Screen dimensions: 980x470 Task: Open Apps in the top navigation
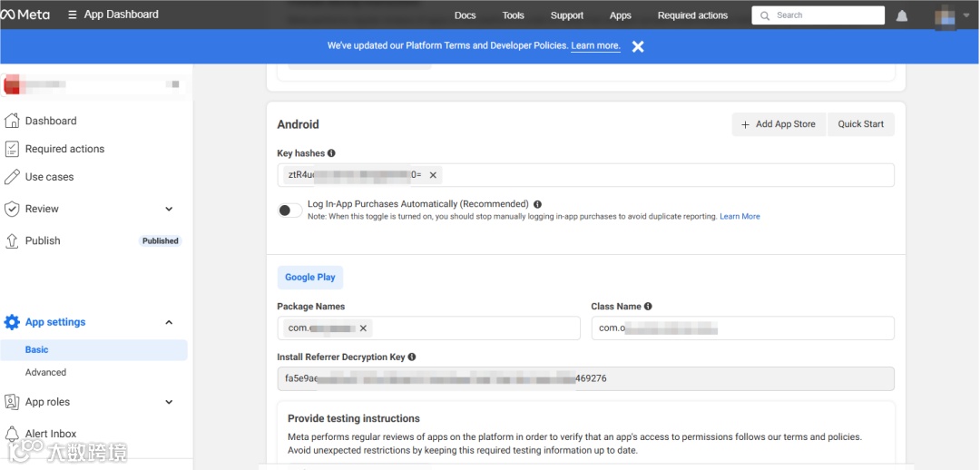point(621,15)
